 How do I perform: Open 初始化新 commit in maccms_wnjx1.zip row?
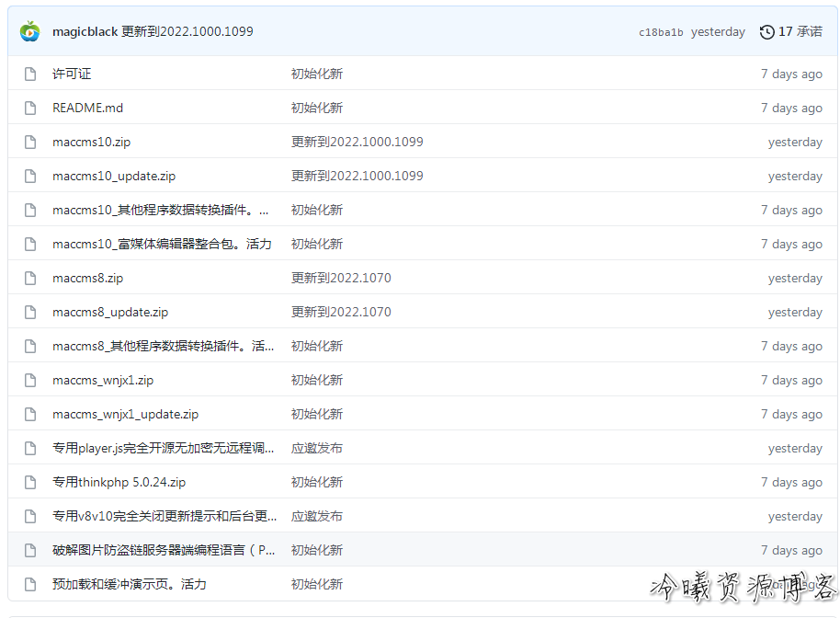pyautogui.click(x=316, y=380)
